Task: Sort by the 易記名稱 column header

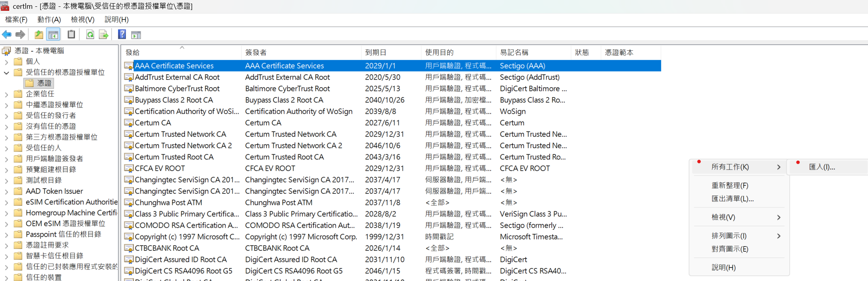Action: [x=534, y=52]
